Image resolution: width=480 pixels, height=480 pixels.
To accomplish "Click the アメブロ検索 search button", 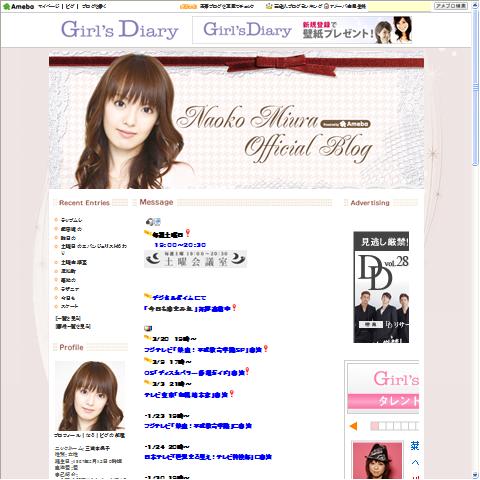I will coord(450,6).
